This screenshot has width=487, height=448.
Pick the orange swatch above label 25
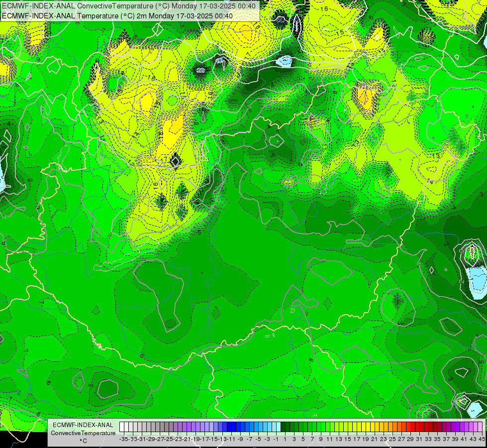[x=394, y=427]
